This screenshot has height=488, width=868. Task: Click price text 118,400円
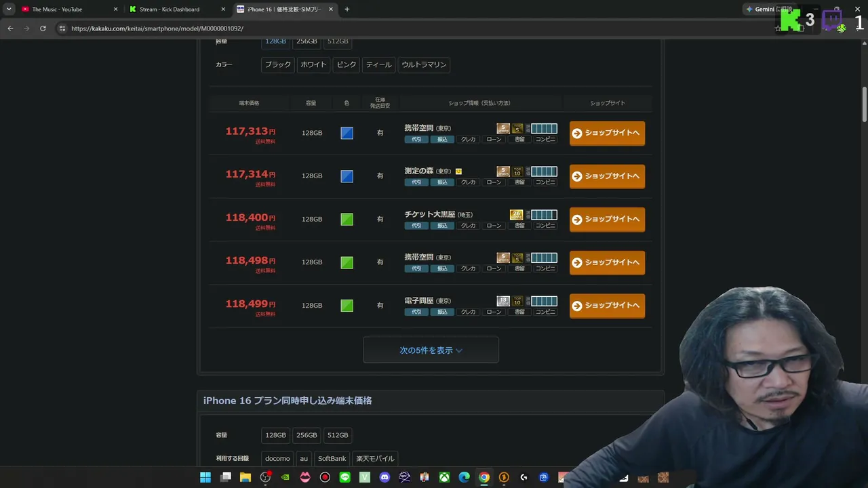click(250, 218)
